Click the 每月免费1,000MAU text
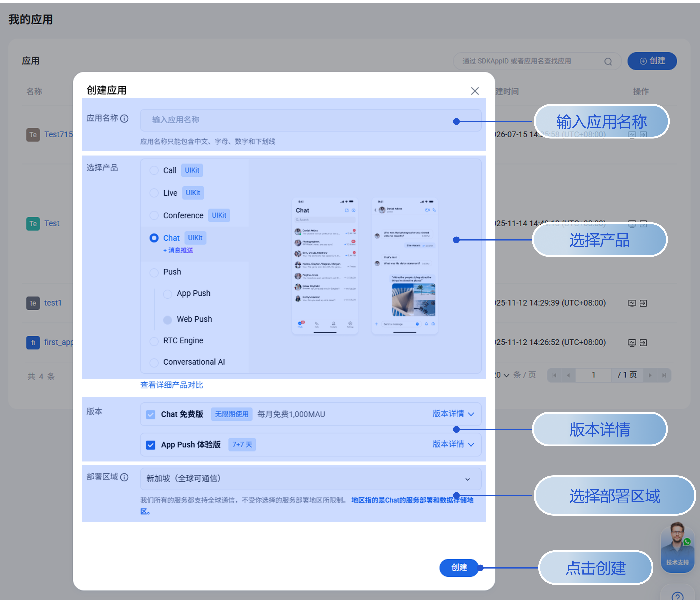This screenshot has height=600, width=700. tap(291, 414)
